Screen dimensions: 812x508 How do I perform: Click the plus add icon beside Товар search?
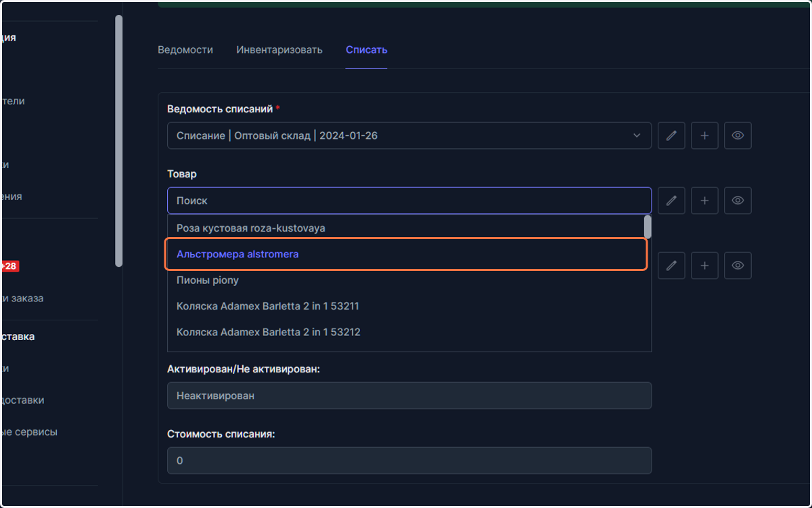pos(704,200)
